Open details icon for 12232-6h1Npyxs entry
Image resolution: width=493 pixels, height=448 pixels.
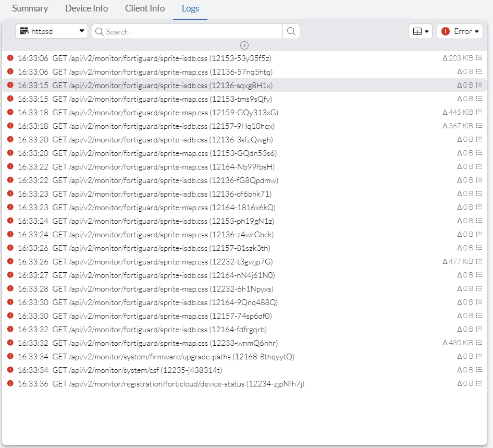479,288
